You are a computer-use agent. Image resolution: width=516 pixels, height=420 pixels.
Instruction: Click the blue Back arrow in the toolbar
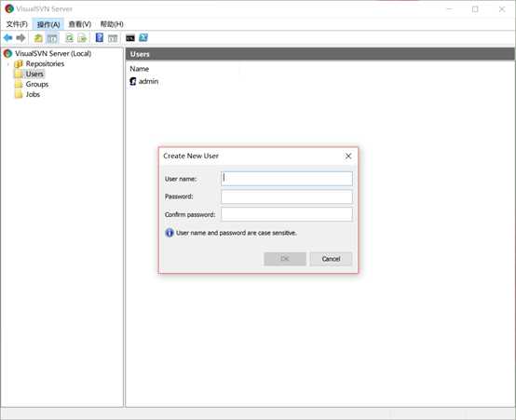(7, 38)
